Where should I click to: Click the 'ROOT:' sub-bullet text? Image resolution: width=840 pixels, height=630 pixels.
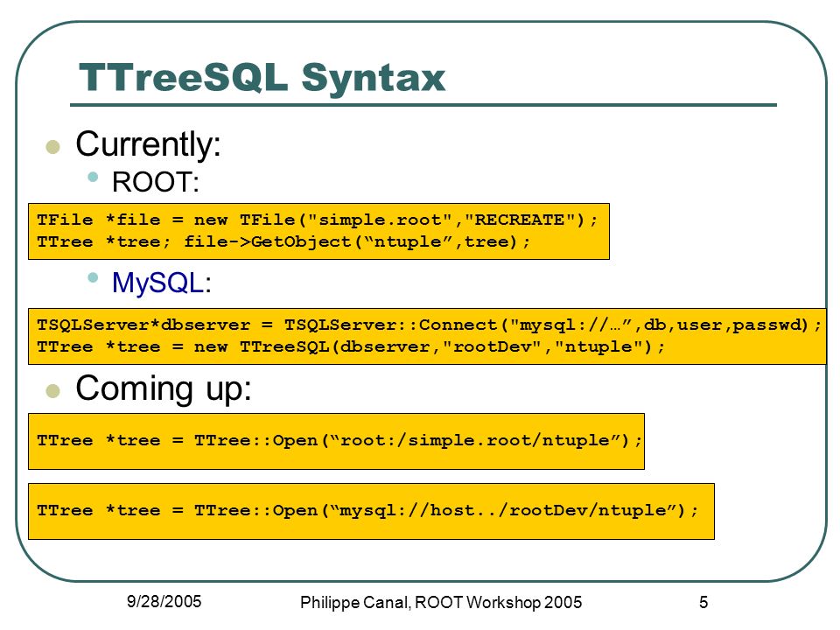156,182
